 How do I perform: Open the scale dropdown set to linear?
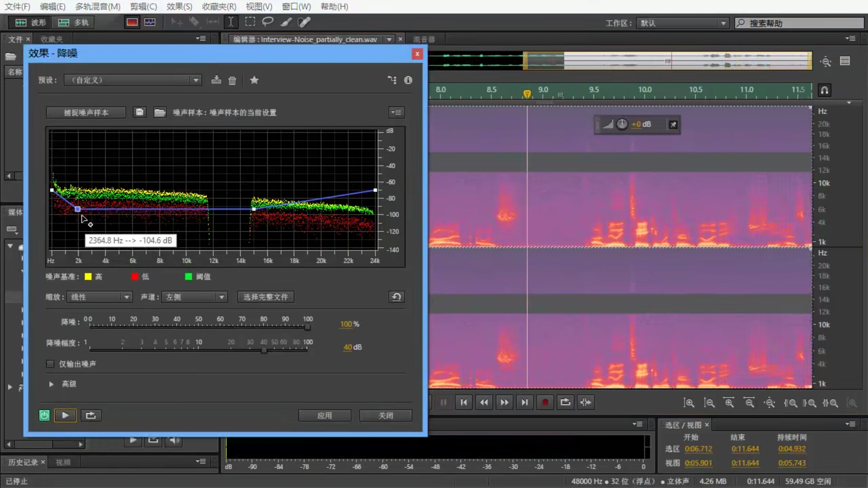pos(99,297)
